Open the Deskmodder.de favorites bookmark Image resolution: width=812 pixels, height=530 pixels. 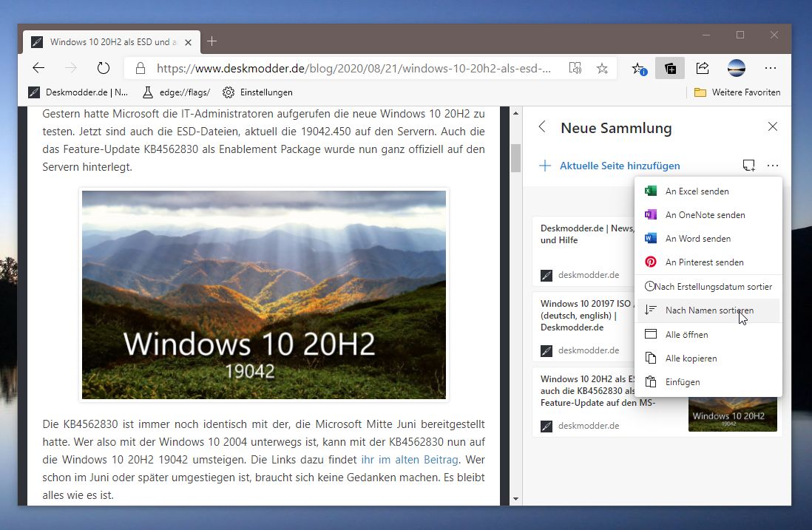[x=78, y=92]
